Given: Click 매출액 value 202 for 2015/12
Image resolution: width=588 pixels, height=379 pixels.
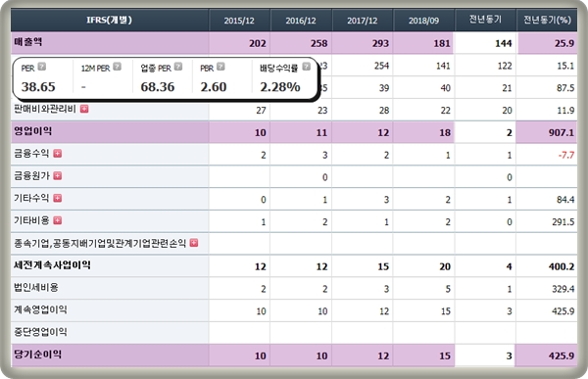Looking at the screenshot, I should tap(258, 43).
